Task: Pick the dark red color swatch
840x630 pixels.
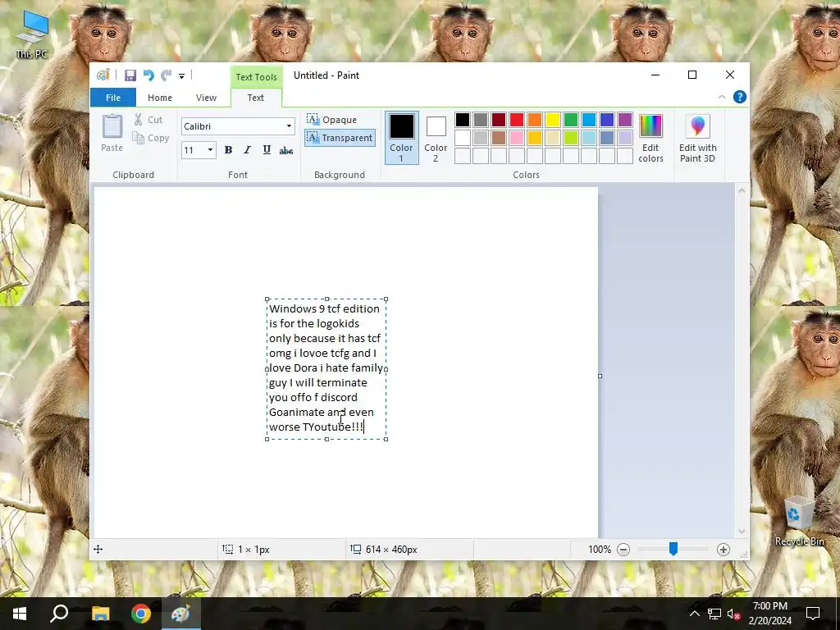Action: 499,120
